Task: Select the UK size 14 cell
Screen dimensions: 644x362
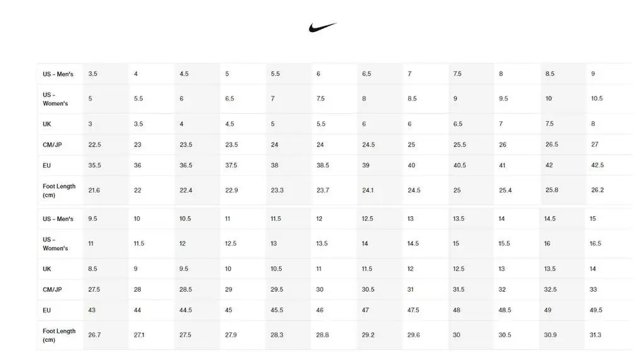Action: coord(592,269)
